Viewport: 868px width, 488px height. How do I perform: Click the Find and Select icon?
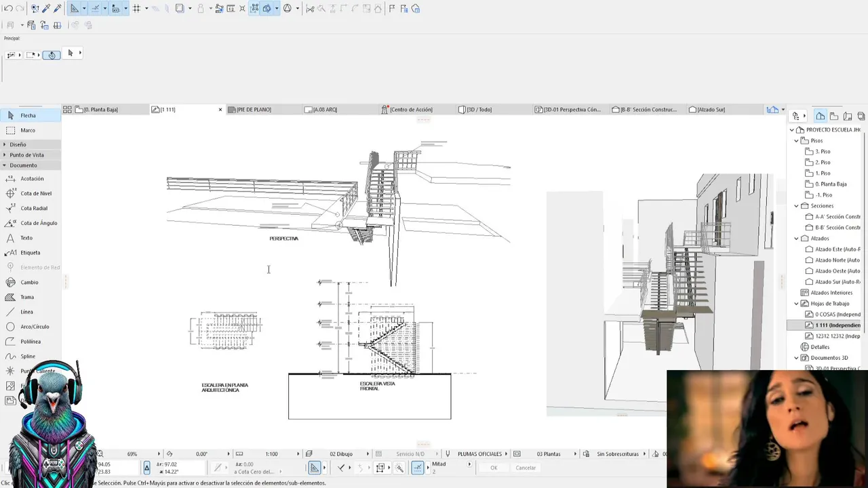35,9
